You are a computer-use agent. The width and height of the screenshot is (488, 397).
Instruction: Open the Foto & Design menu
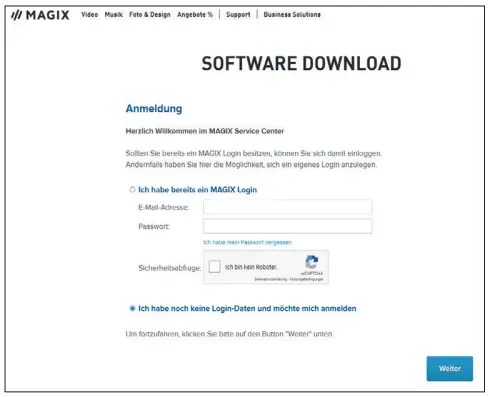click(x=150, y=15)
